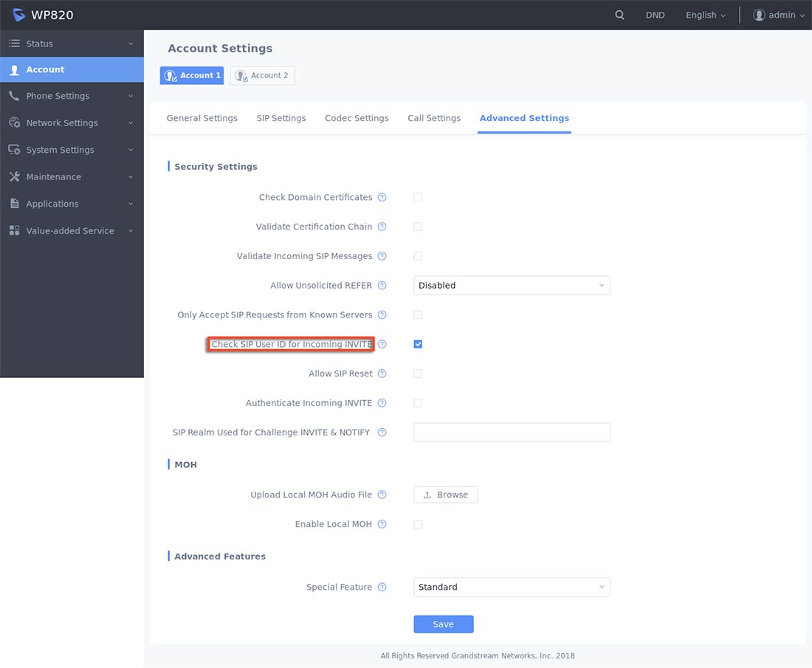Screen dimensions: 812x668
Task: Click help icon for Validate Certification Chain
Action: tap(382, 227)
